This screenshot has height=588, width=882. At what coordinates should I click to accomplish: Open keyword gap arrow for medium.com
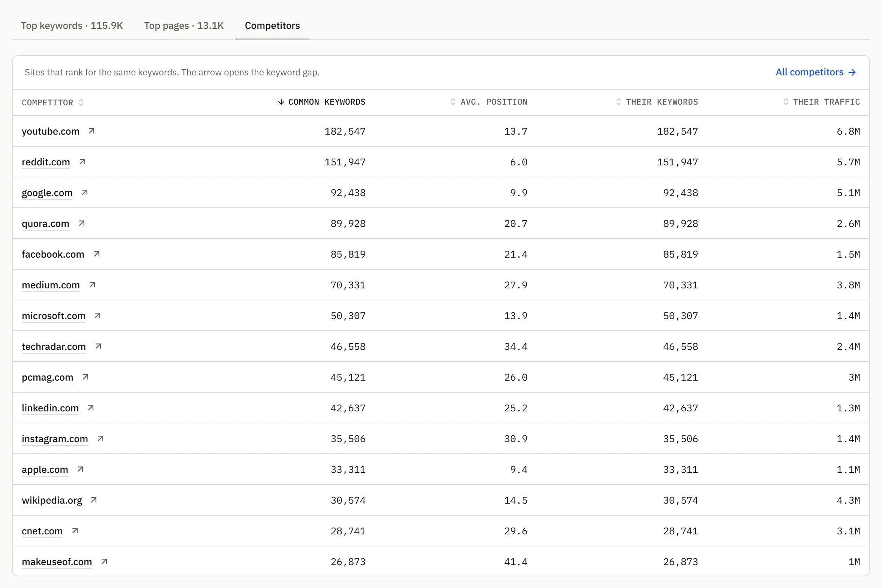[92, 285]
